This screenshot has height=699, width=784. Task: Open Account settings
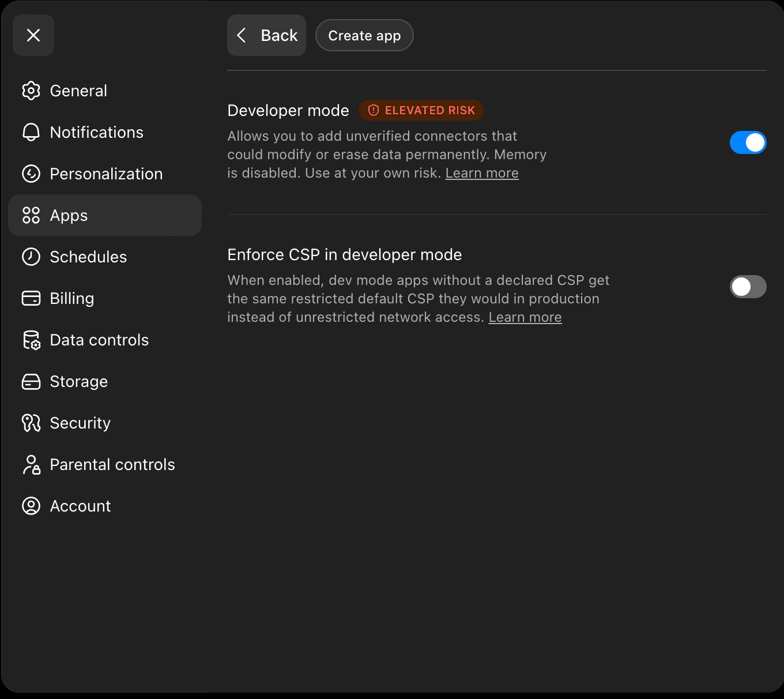105,506
